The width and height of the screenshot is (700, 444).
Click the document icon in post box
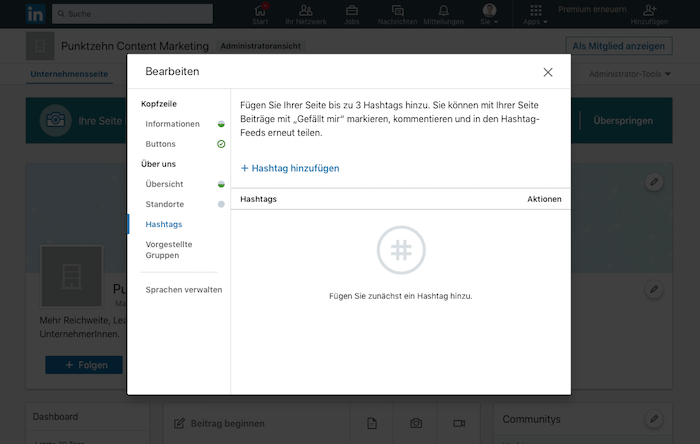point(372,423)
